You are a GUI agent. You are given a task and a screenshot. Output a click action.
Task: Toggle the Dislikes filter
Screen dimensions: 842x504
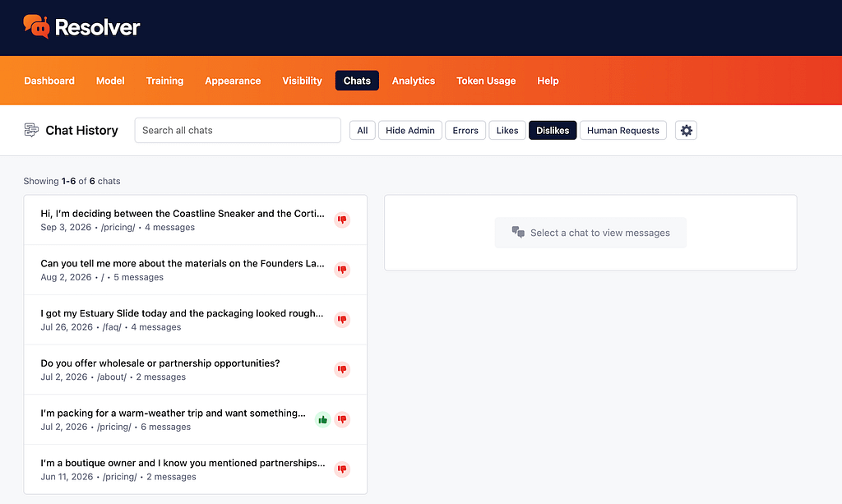(x=553, y=131)
